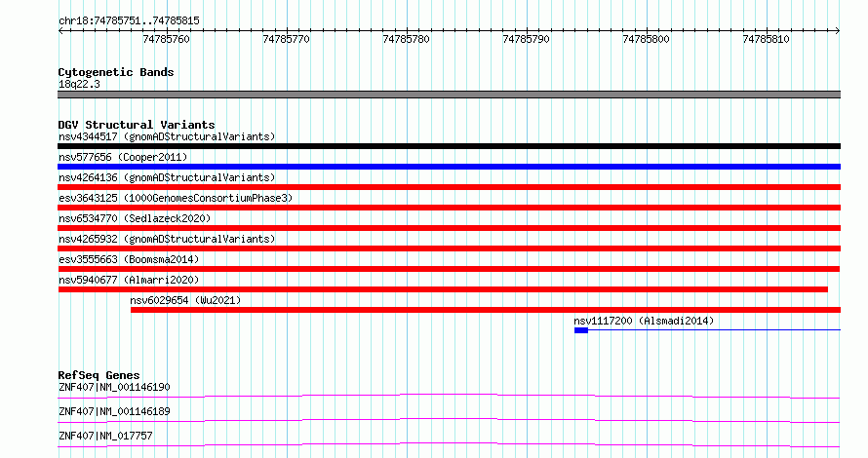The width and height of the screenshot is (868, 458).
Task: Select the nsv6534770 Sedlazeck2020 label
Action: click(x=135, y=218)
